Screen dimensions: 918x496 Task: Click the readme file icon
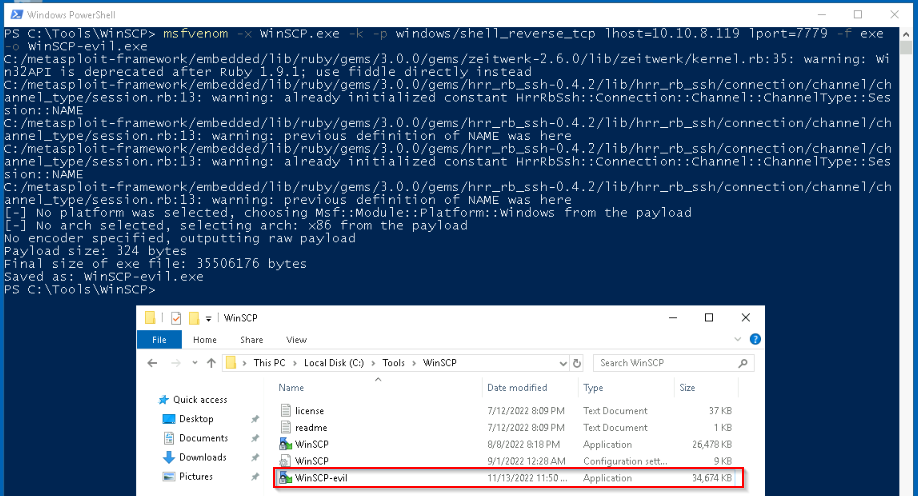coord(285,428)
